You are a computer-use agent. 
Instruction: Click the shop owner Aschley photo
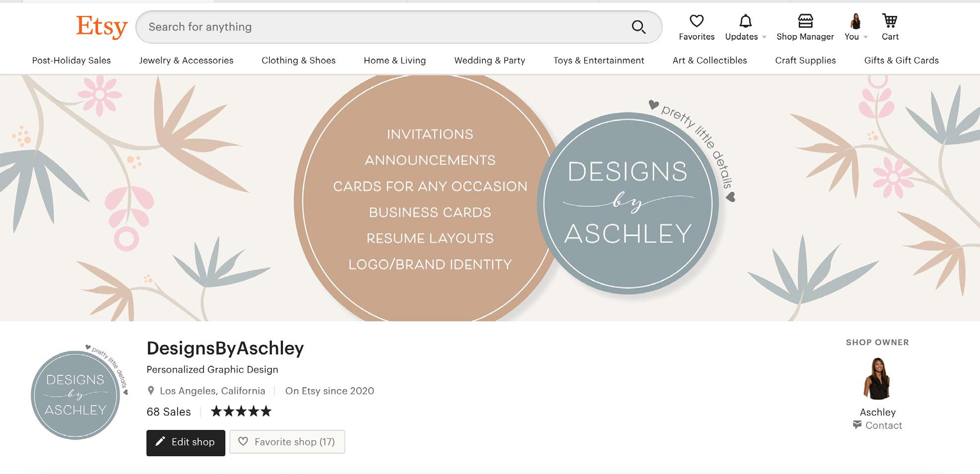(x=877, y=378)
